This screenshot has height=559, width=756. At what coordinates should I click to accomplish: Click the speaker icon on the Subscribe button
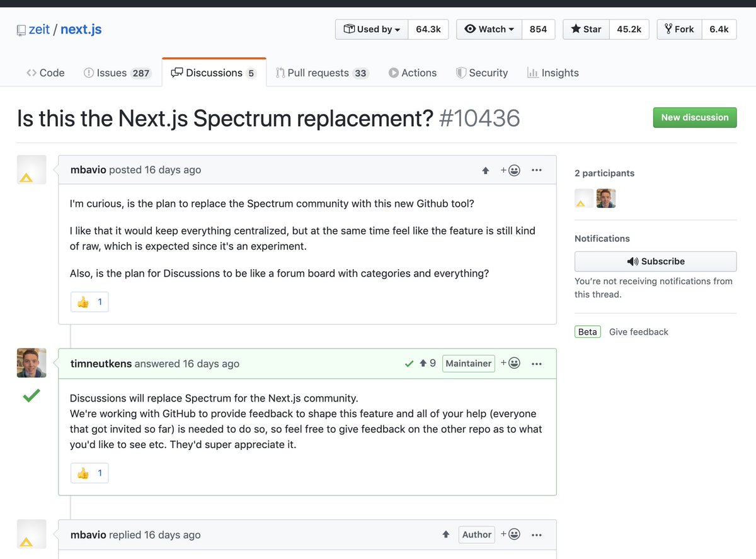tap(633, 261)
